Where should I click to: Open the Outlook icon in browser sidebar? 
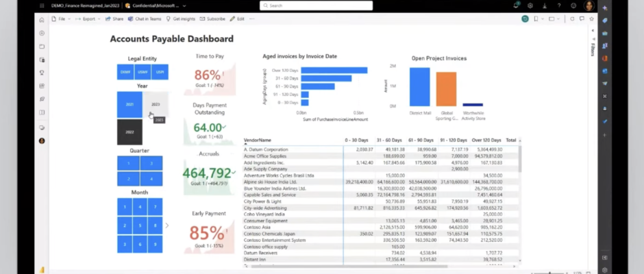coord(604,71)
